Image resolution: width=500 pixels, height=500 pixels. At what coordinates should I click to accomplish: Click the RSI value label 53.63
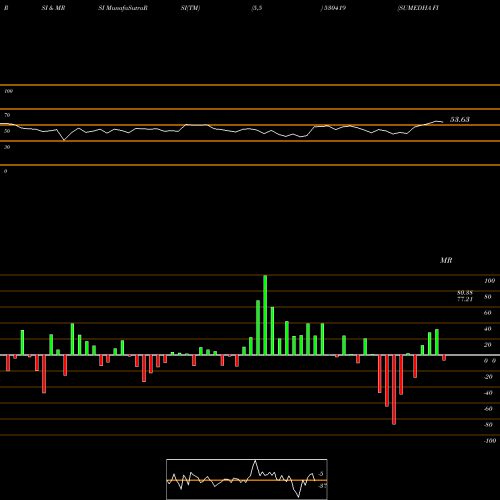(460, 119)
